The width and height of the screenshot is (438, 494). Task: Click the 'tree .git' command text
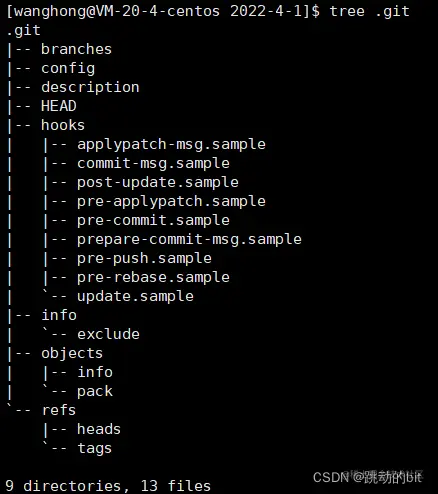[x=369, y=12]
